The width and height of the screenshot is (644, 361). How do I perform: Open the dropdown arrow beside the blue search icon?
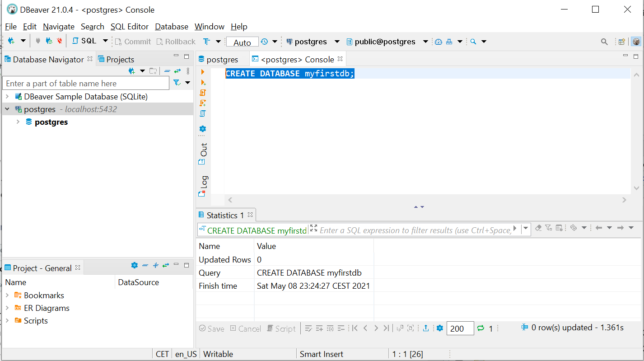[484, 42]
